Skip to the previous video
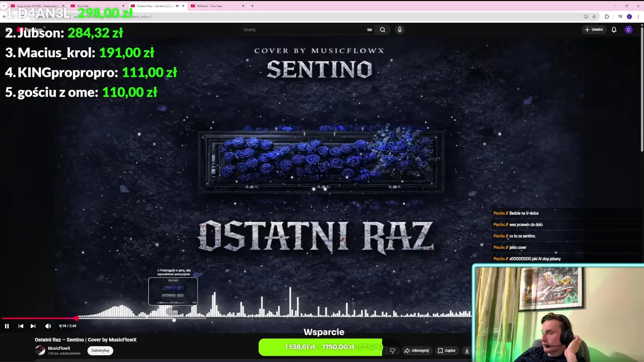 coord(21,326)
